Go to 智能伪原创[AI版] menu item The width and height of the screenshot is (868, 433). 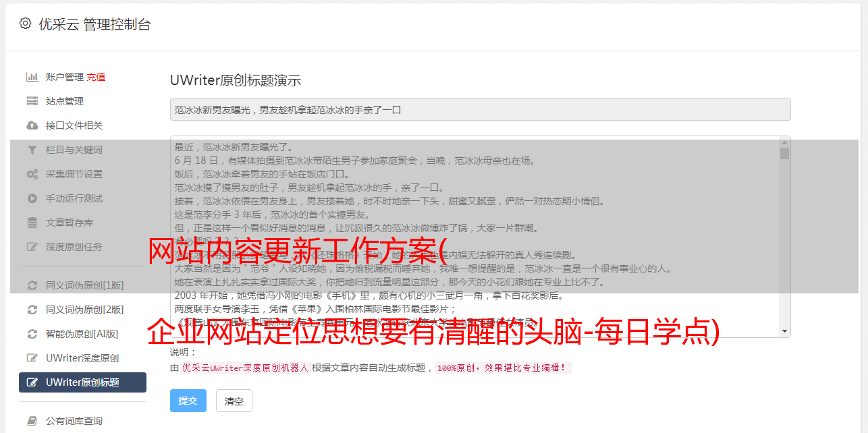tap(82, 334)
